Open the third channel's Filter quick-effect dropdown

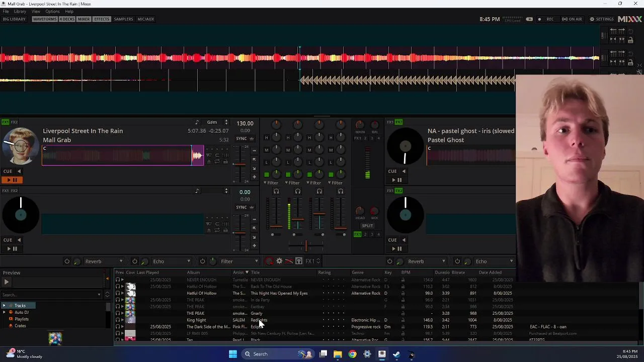[x=313, y=183]
